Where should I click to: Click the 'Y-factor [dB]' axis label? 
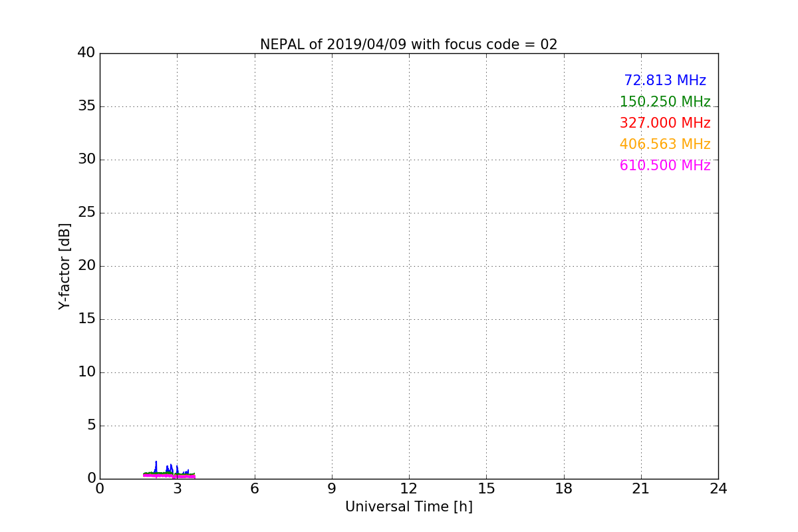[65, 266]
